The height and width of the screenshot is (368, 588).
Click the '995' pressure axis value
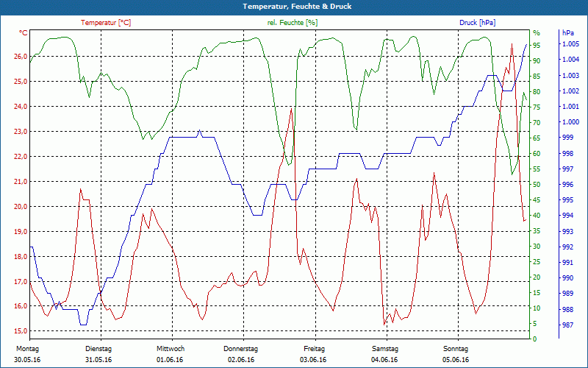[567, 200]
